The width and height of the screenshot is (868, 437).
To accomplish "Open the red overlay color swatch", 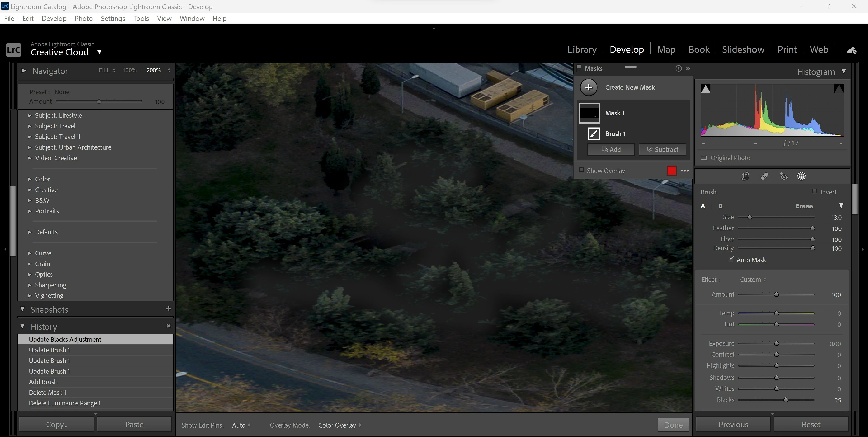I will pyautogui.click(x=671, y=171).
